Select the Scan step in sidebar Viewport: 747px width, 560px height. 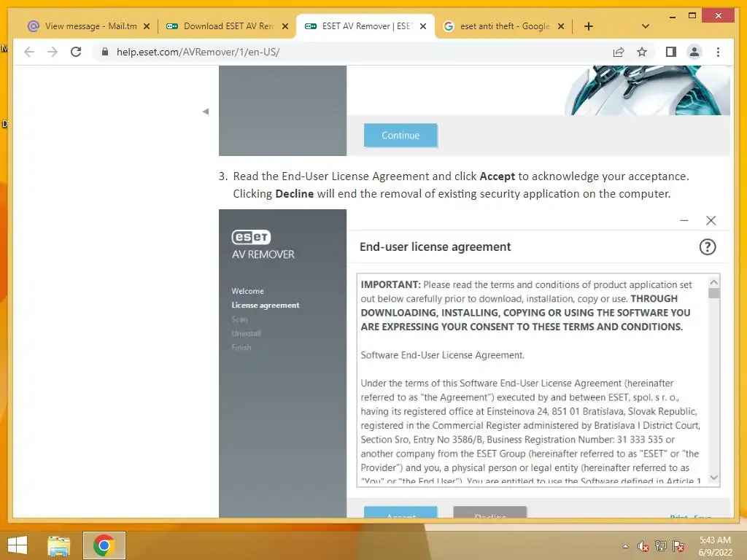(239, 319)
